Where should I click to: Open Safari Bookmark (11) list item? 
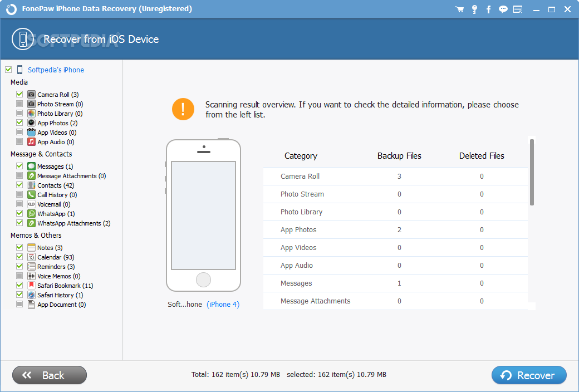[65, 286]
